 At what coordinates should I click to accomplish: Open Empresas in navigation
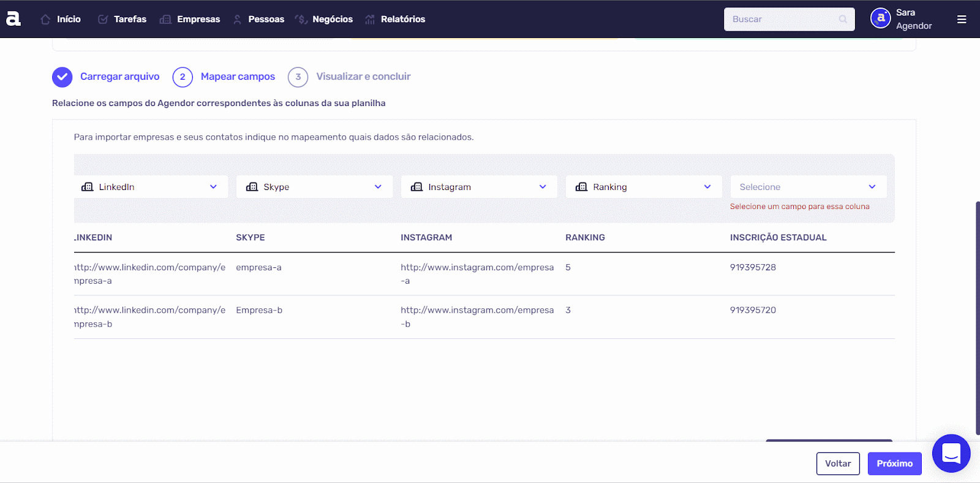click(198, 20)
